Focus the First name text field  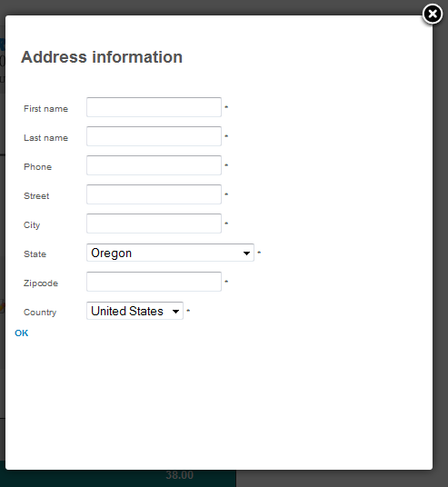point(154,107)
